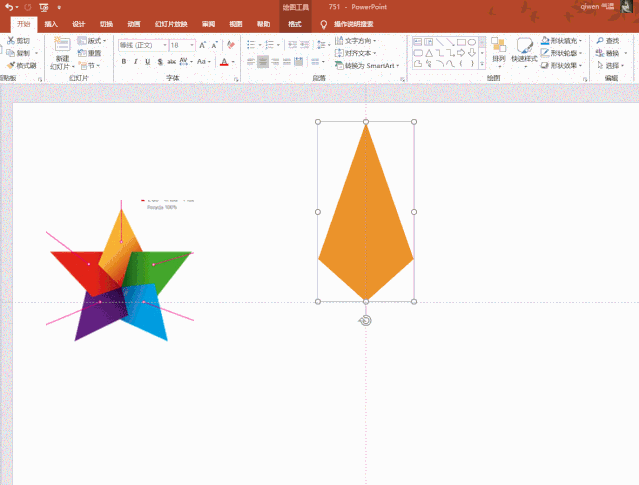Click the rotation handle below the orange kite

(366, 320)
